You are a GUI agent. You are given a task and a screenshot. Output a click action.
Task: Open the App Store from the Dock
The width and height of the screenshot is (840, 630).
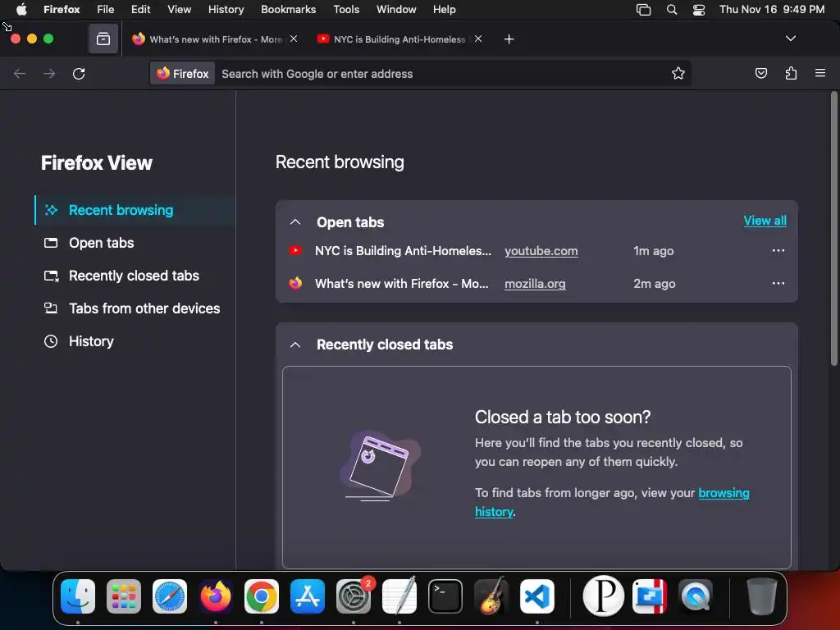pos(308,596)
